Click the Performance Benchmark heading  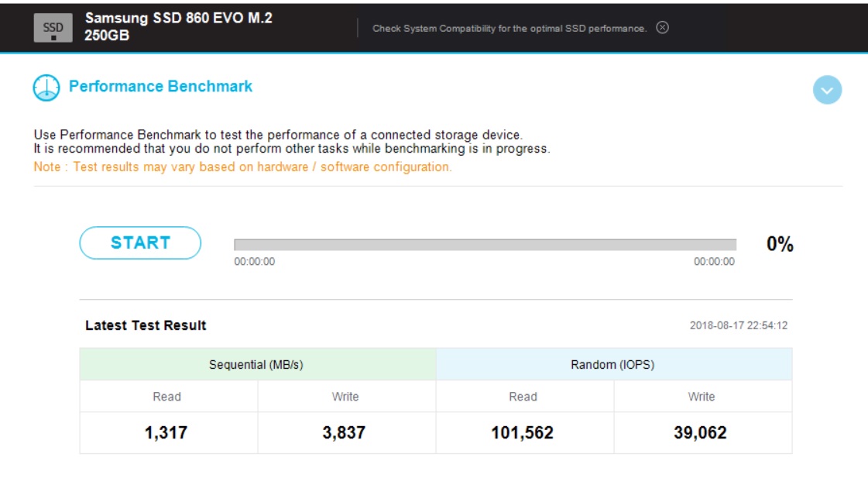tap(160, 87)
